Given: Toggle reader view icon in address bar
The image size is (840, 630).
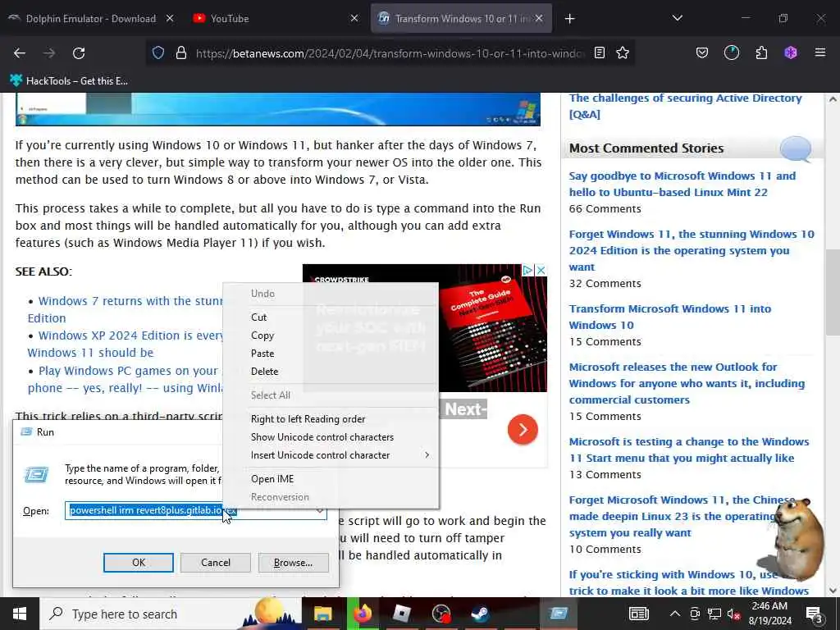Looking at the screenshot, I should pyautogui.click(x=600, y=53).
